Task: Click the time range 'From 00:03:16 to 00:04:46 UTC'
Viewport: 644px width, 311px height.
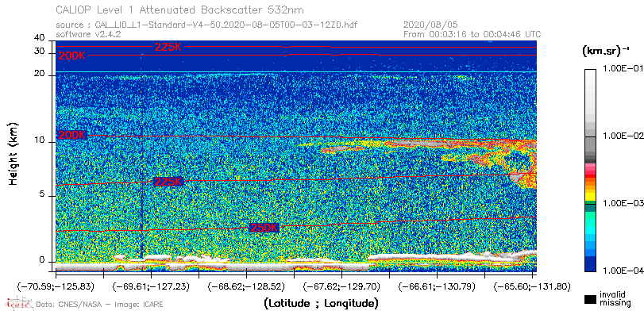Action: [x=472, y=34]
